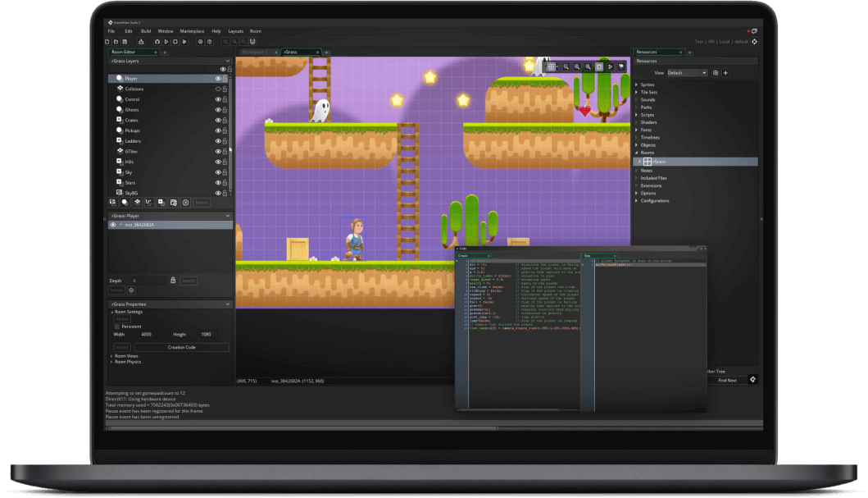Image resolution: width=868 pixels, height=498 pixels.
Task: Toggle the grid display in the room canvas
Action: click(x=552, y=67)
